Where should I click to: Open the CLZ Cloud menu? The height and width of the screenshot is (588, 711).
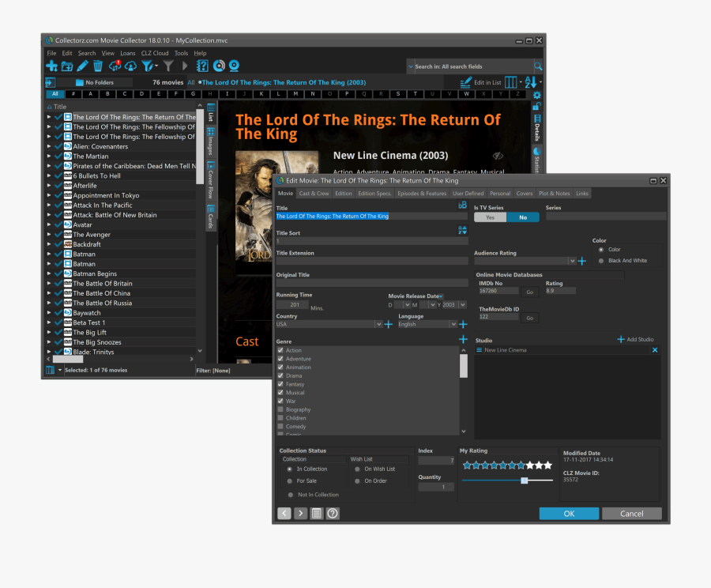[x=155, y=53]
